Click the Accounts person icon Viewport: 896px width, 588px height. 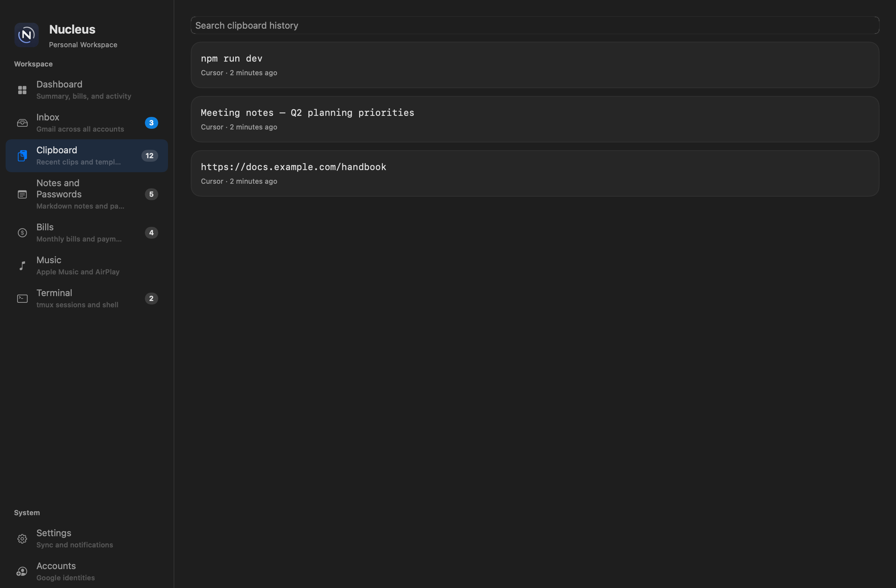click(x=22, y=572)
